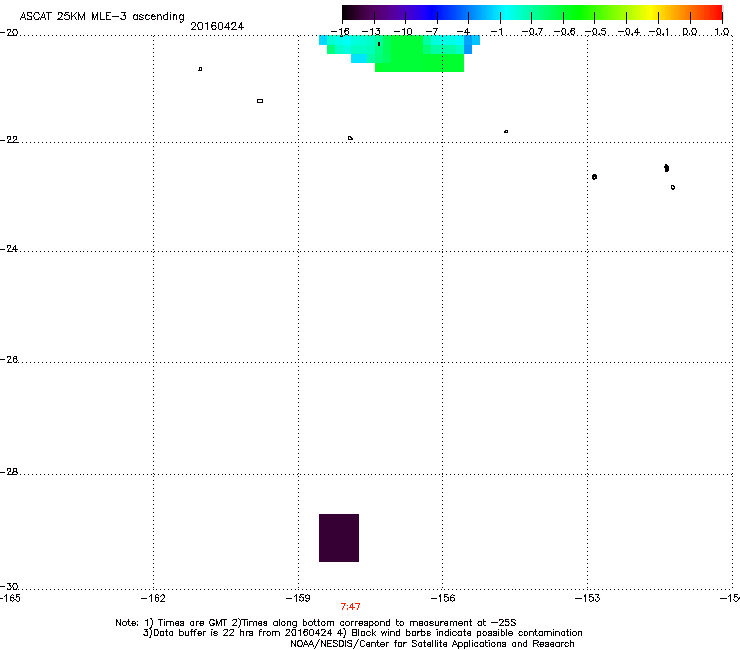
Task: Click the color bar label "0.0"
Action: point(690,32)
